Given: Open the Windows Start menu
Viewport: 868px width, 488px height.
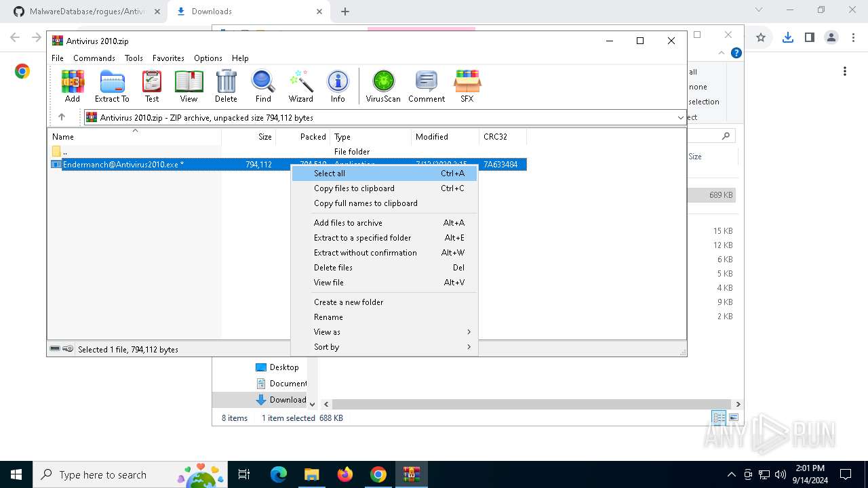Looking at the screenshot, I should pyautogui.click(x=16, y=474).
